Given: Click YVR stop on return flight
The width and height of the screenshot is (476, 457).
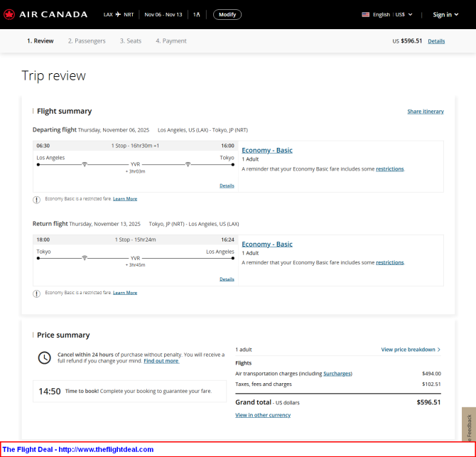Looking at the screenshot, I should pyautogui.click(x=136, y=258).
